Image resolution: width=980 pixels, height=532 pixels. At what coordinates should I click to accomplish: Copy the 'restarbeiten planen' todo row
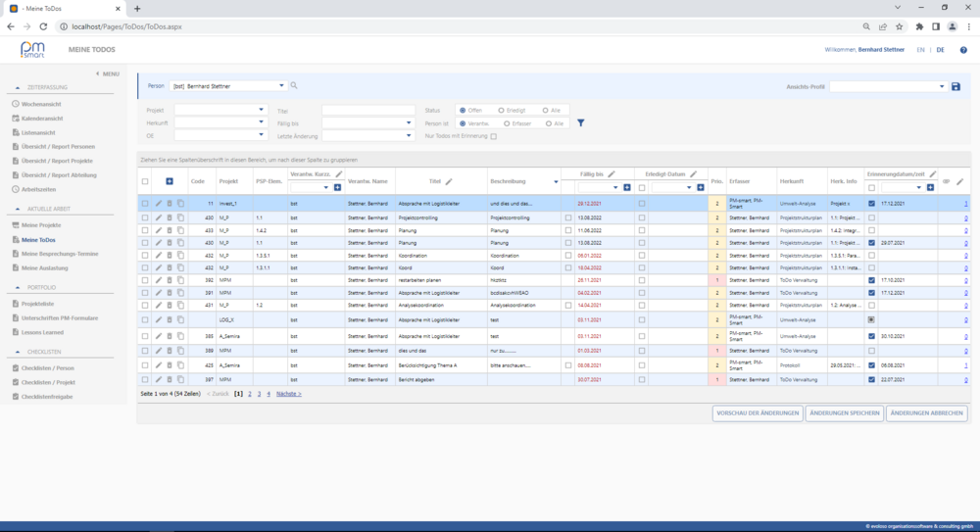tap(179, 279)
